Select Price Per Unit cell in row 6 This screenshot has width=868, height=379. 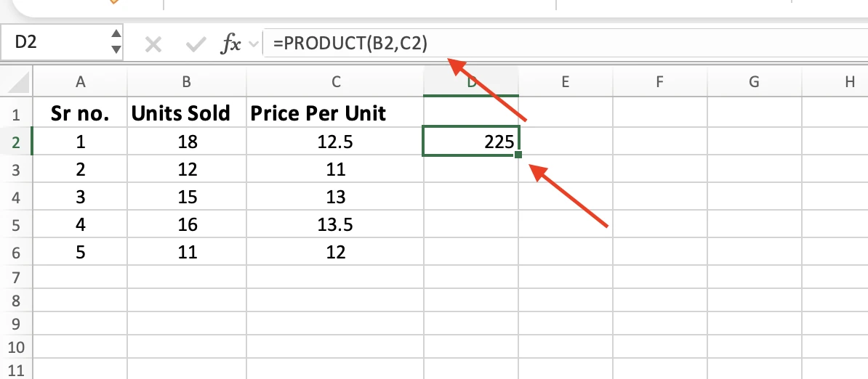[x=335, y=252]
